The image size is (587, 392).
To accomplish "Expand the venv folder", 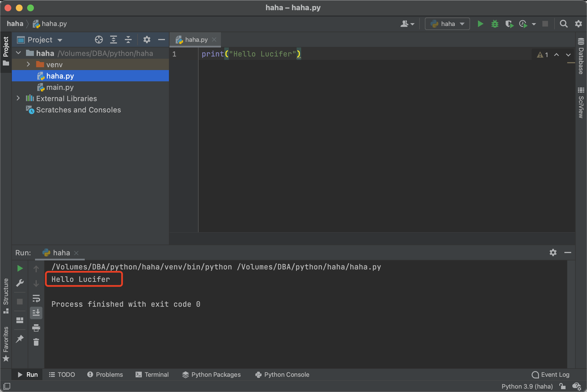I will [28, 64].
